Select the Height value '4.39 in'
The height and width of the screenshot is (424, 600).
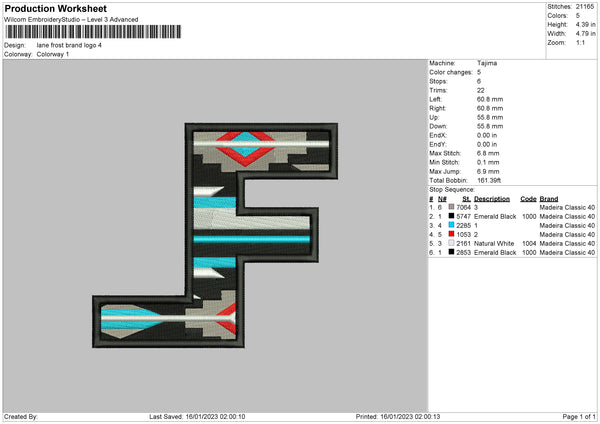point(585,24)
